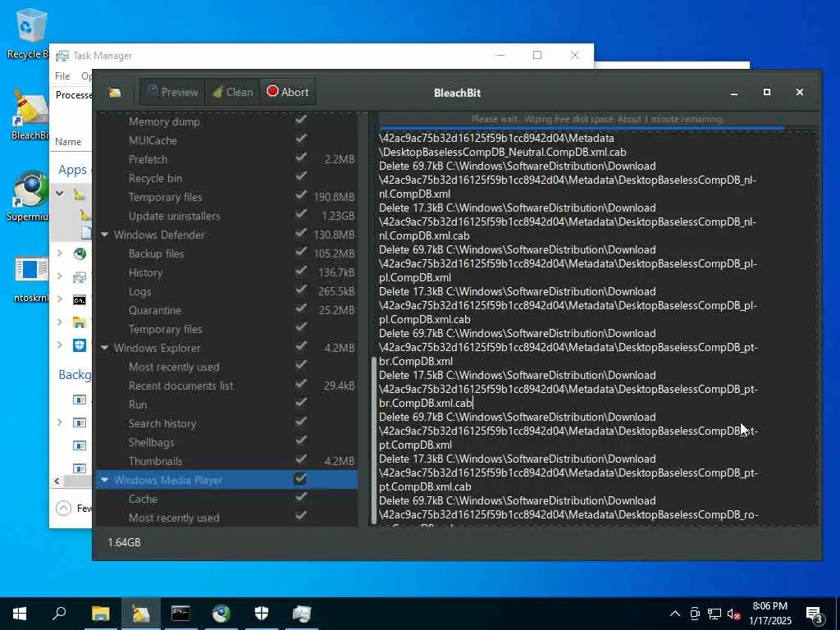Open the Windows Start menu
This screenshot has width=840, height=630.
[x=20, y=614]
